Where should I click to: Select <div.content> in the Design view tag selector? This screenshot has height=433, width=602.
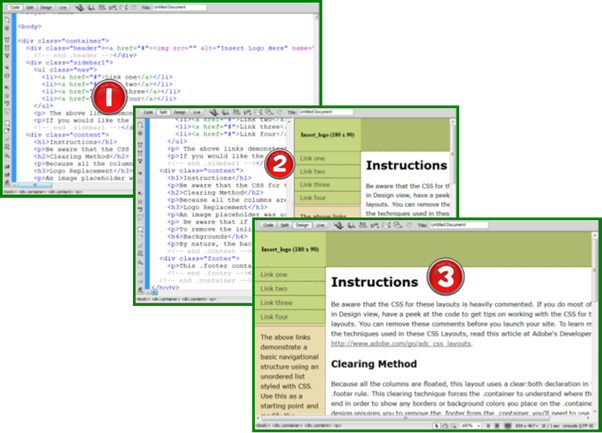[317, 426]
